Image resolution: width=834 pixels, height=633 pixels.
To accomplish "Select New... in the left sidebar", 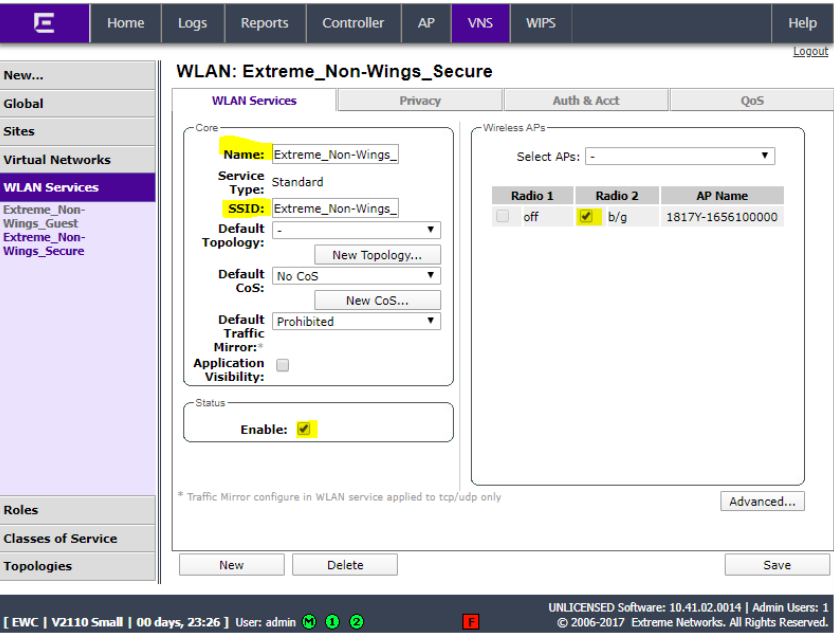I will (78, 75).
